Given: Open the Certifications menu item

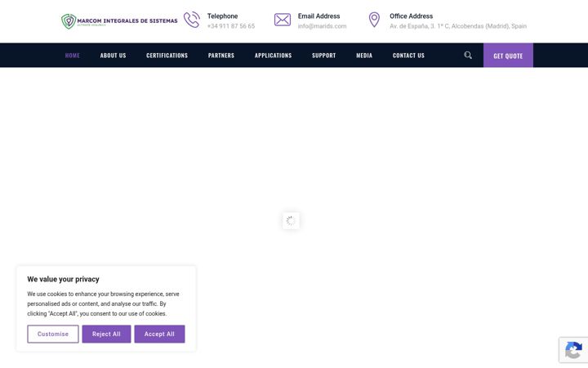Looking at the screenshot, I should (x=167, y=56).
